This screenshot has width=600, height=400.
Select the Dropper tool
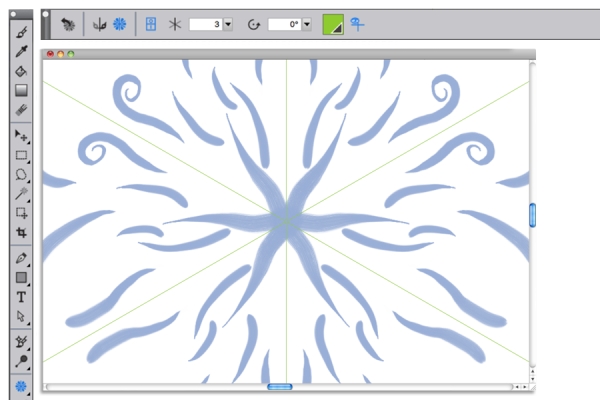point(21,52)
